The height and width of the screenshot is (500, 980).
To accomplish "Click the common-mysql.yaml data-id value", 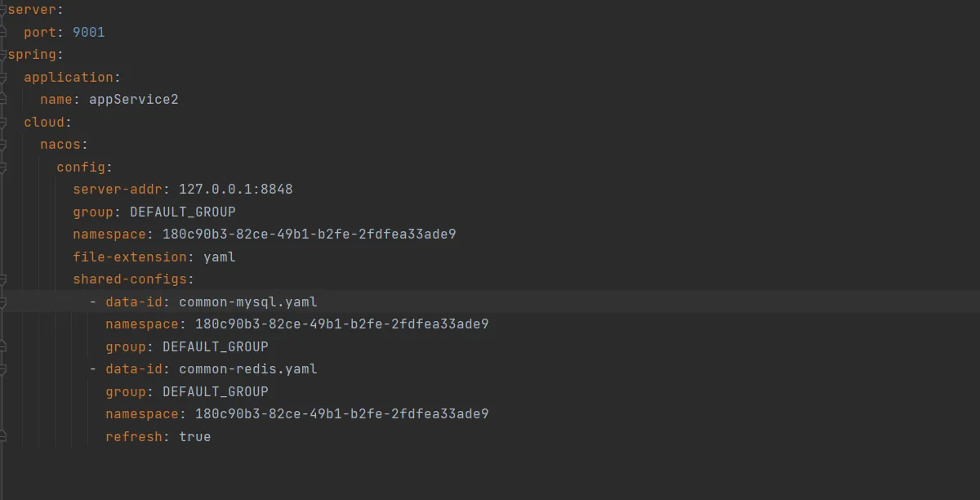I will tap(247, 302).
